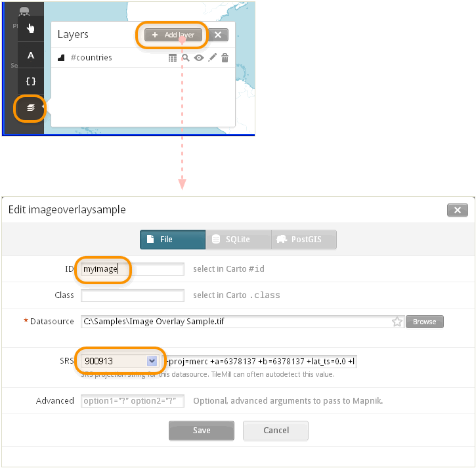476x468 pixels.
Task: Save the layer settings
Action: pos(202,431)
